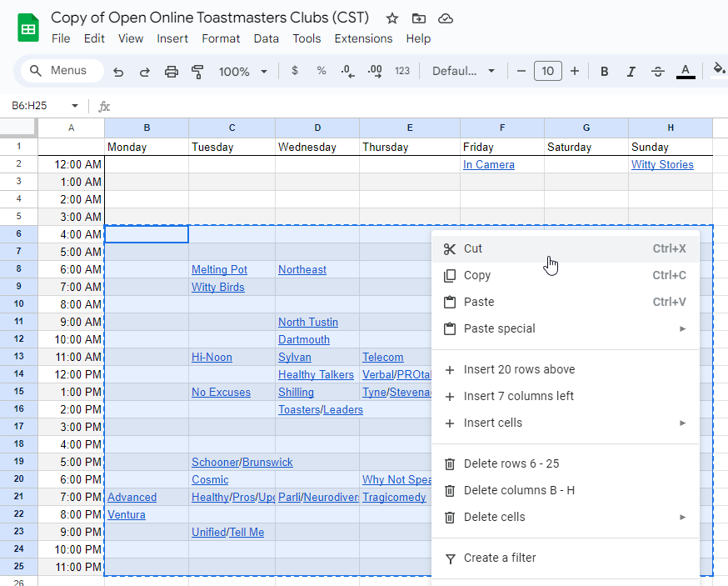
Task: Expand the Delete cells submenu
Action: 566,517
